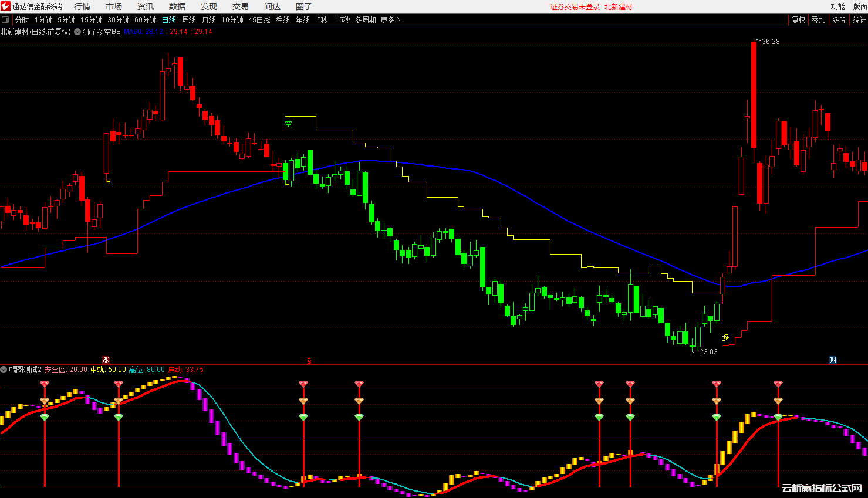
Task: Open the 发现 menu
Action: tap(209, 6)
